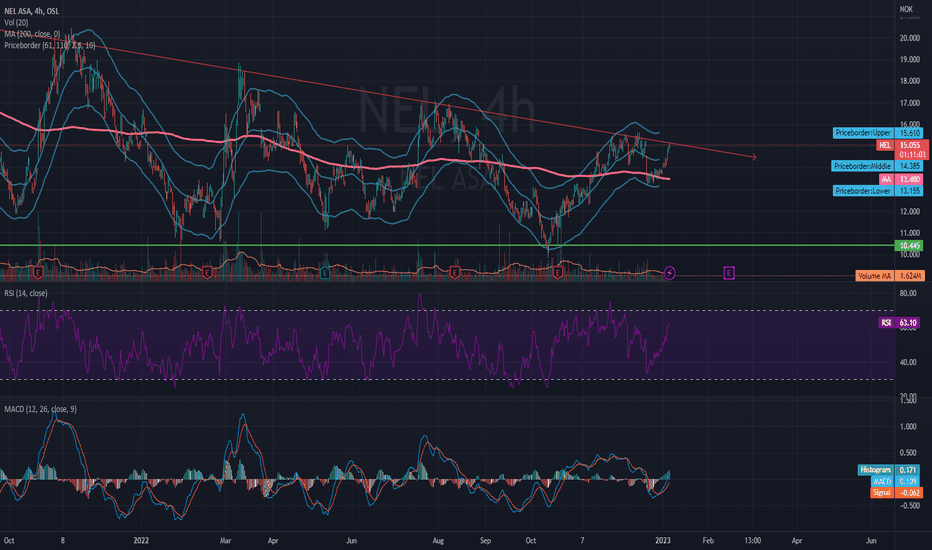Click the 01:11:03 bar countdown label
932x550 pixels.
[912, 155]
